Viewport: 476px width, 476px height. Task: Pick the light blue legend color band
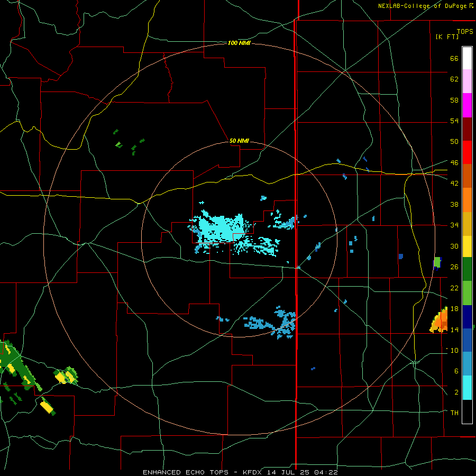[x=467, y=364]
